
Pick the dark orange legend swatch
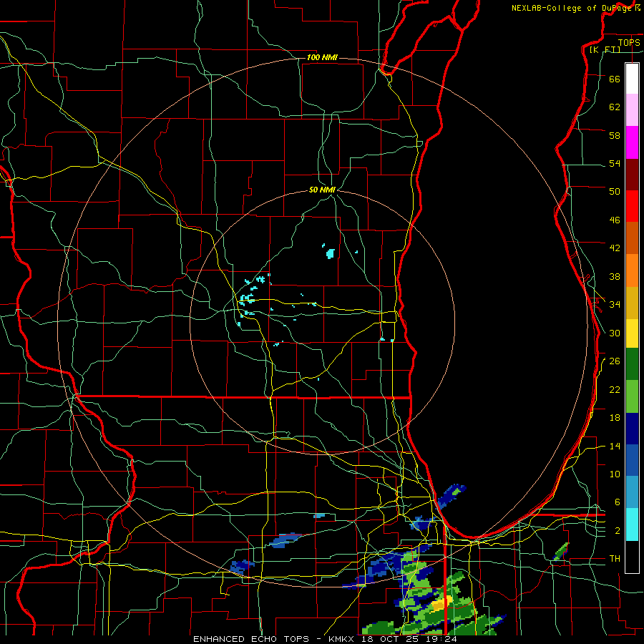[632, 238]
